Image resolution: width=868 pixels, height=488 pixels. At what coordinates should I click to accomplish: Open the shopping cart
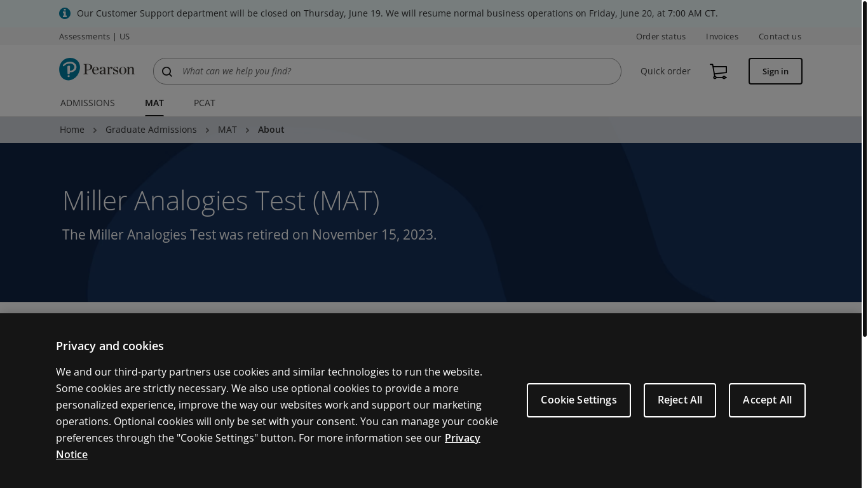point(719,72)
